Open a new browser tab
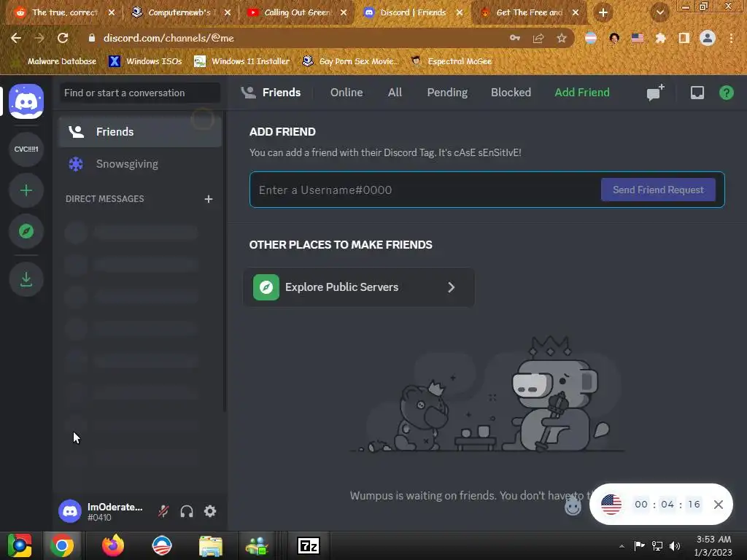Screen dimensions: 747x560 (603, 13)
